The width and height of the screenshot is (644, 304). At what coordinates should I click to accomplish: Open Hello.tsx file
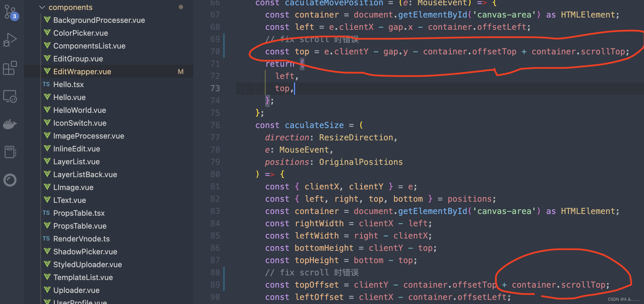tap(68, 84)
